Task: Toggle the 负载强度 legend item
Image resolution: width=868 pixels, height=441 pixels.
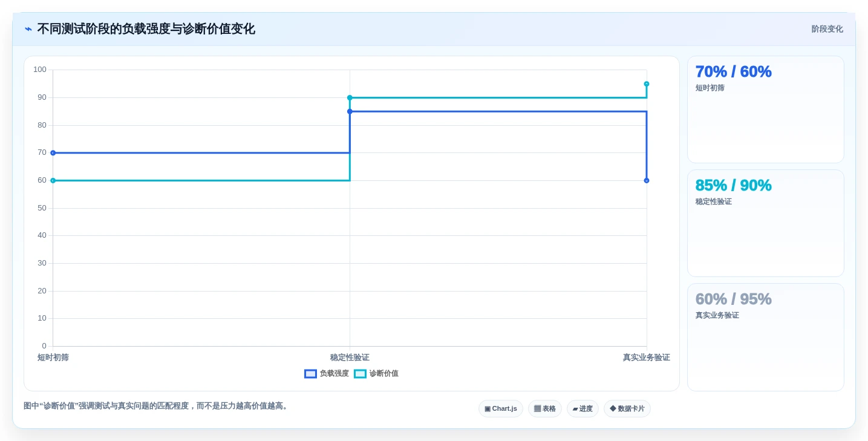Action: pyautogui.click(x=327, y=374)
